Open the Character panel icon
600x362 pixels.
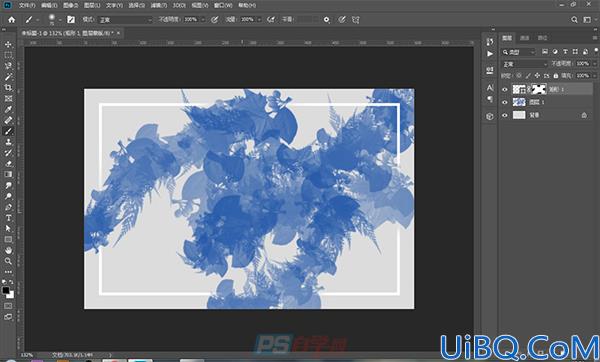point(490,88)
